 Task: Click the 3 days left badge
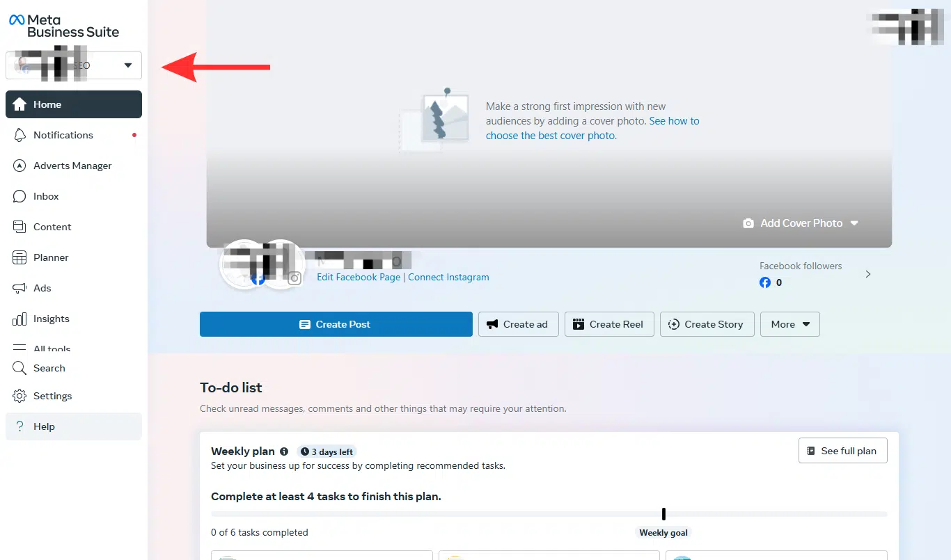point(327,451)
